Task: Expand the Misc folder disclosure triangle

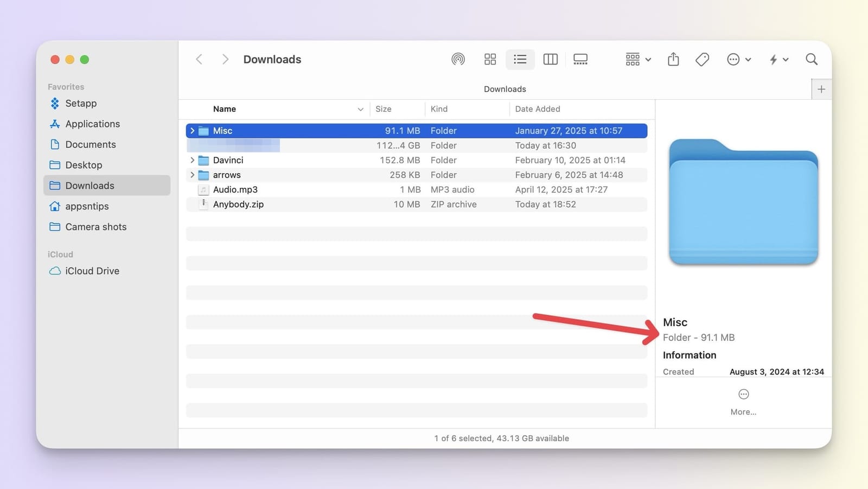Action: tap(192, 130)
